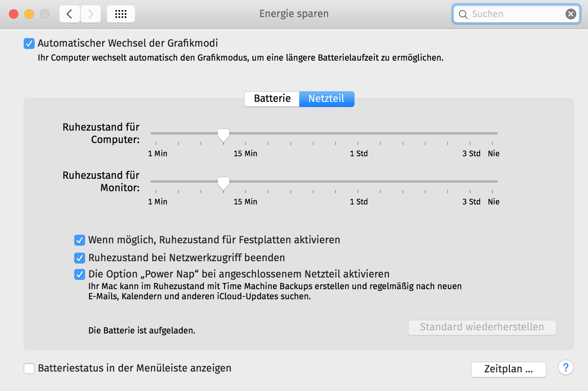
Task: Select the Netzteil tab
Action: click(326, 99)
